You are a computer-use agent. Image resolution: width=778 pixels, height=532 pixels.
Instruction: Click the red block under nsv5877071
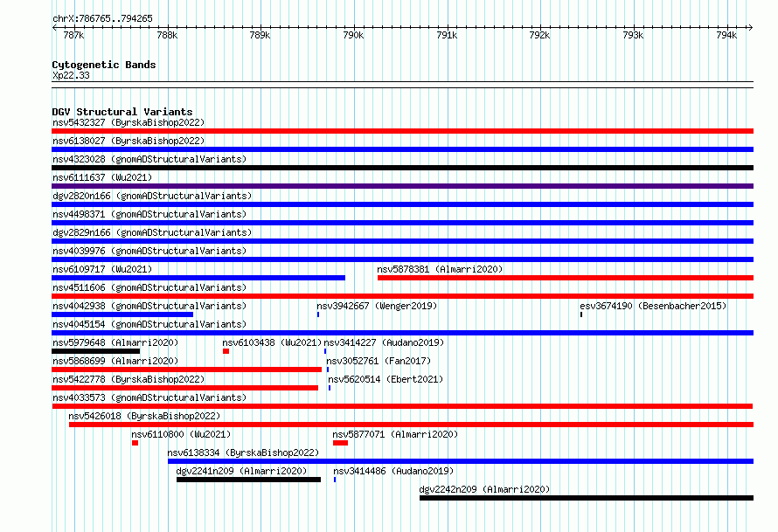340,443
